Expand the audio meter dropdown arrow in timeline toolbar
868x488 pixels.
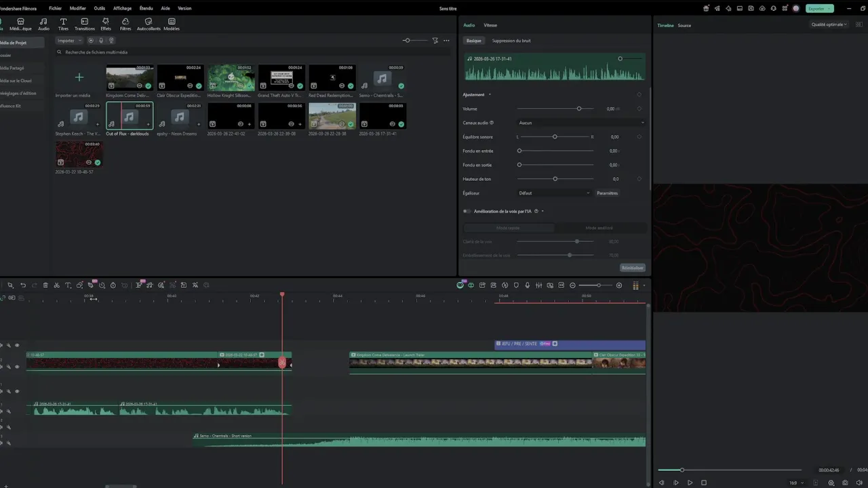(x=644, y=285)
